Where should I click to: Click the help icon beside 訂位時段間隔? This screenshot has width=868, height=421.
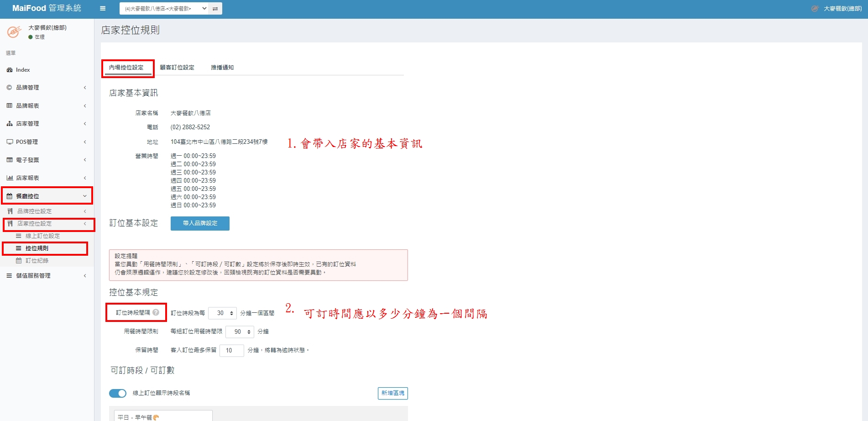[156, 313]
